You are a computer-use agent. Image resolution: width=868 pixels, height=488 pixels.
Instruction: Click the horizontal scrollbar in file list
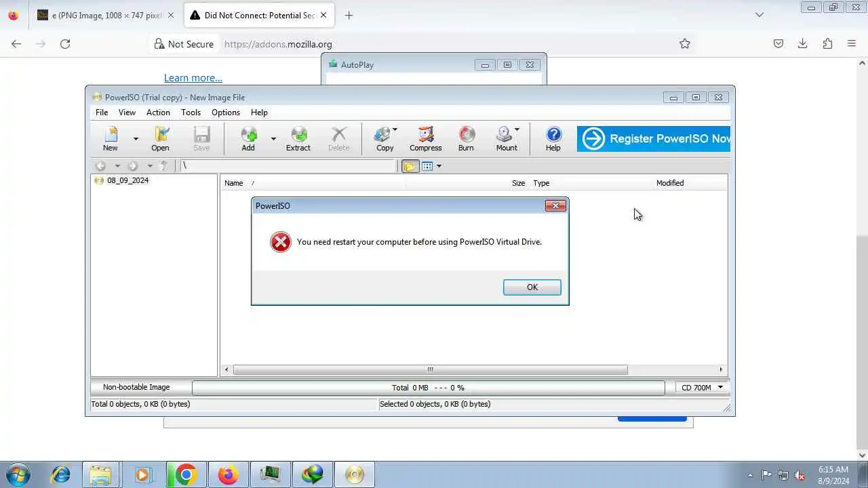tap(430, 369)
